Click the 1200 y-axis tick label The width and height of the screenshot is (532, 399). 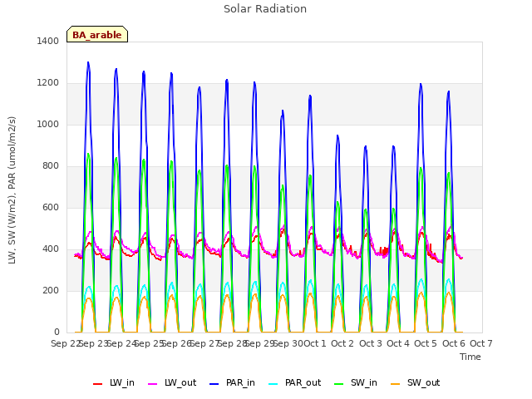coord(48,83)
